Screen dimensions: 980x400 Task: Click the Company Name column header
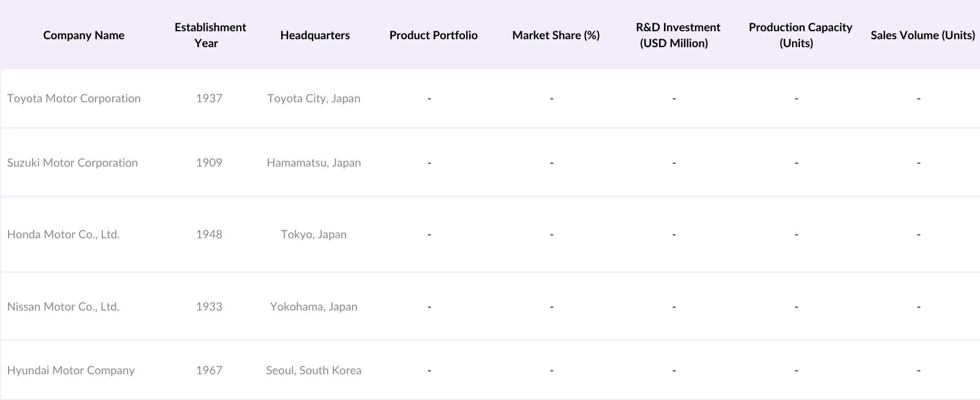(84, 35)
